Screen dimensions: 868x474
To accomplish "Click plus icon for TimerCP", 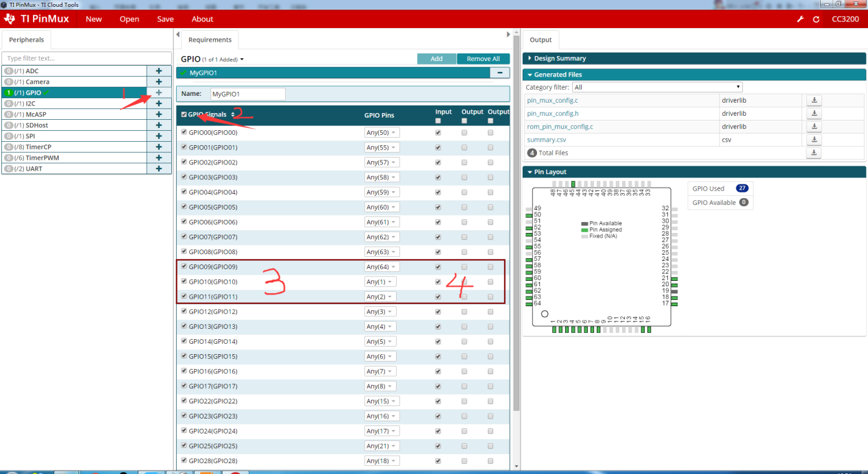I will point(159,147).
